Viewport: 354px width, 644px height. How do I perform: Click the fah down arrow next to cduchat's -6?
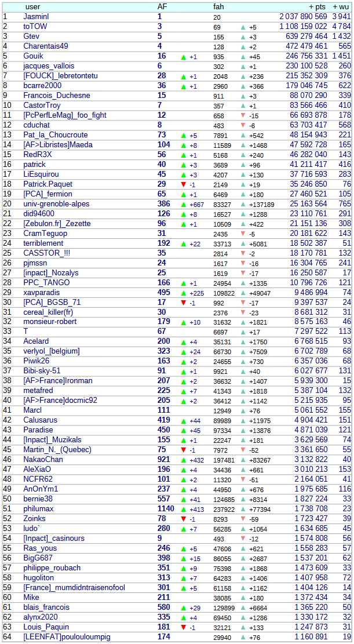(243, 126)
